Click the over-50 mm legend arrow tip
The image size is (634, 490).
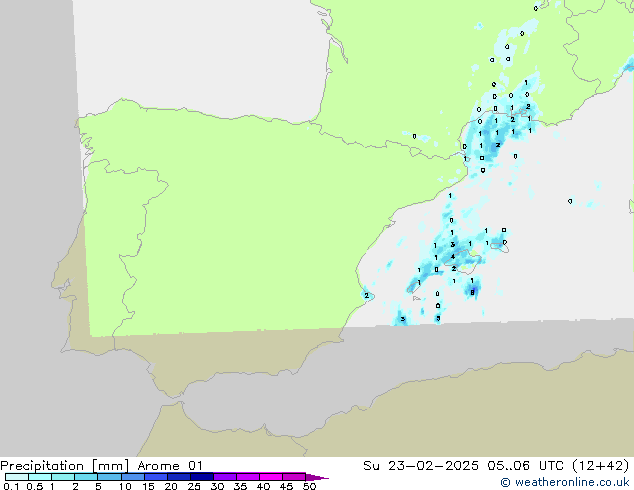[317, 477]
